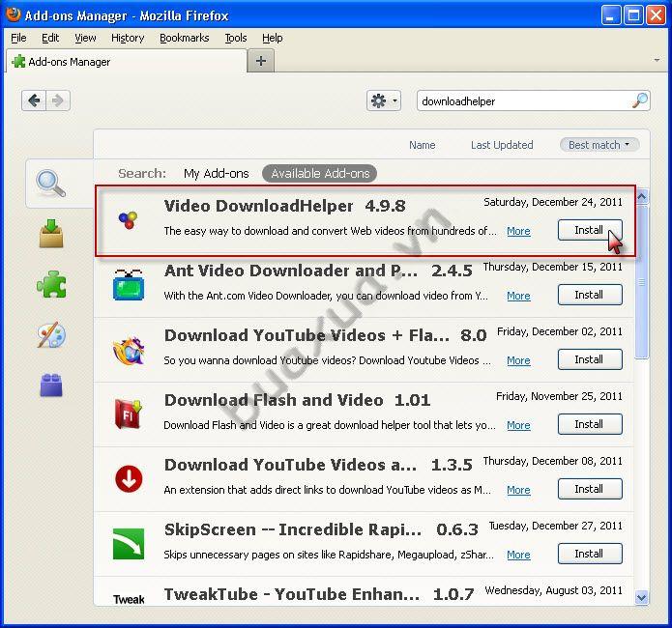Open More link for Ant Video Downloader

click(518, 296)
